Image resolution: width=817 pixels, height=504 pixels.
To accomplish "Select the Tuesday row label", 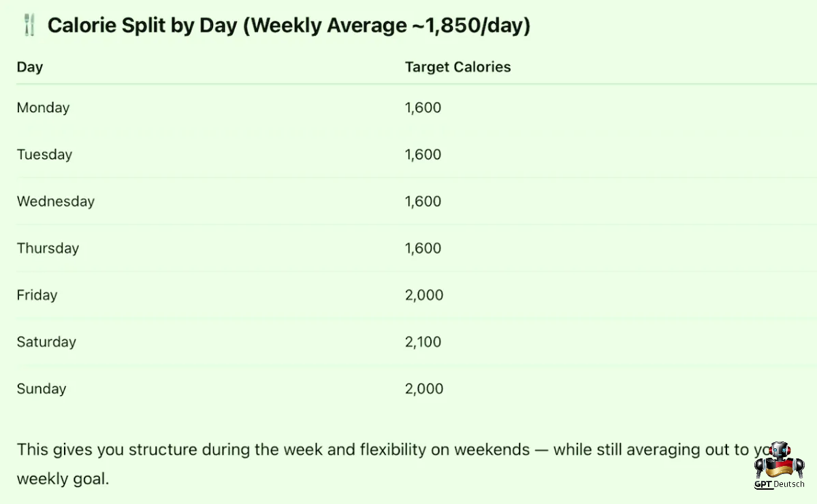I will click(x=44, y=154).
